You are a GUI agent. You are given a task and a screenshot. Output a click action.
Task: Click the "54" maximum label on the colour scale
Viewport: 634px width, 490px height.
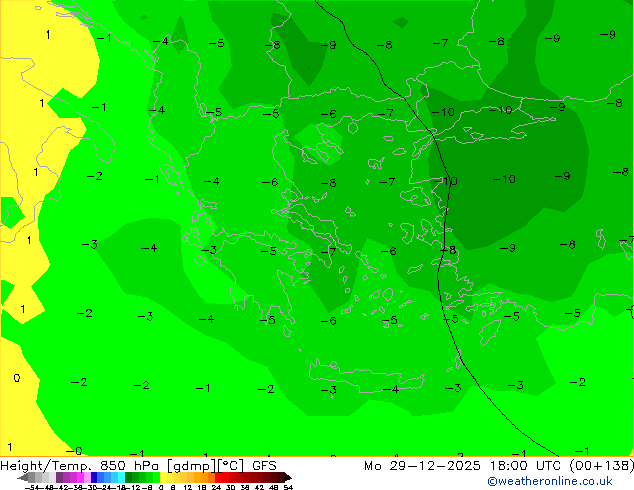coord(288,487)
